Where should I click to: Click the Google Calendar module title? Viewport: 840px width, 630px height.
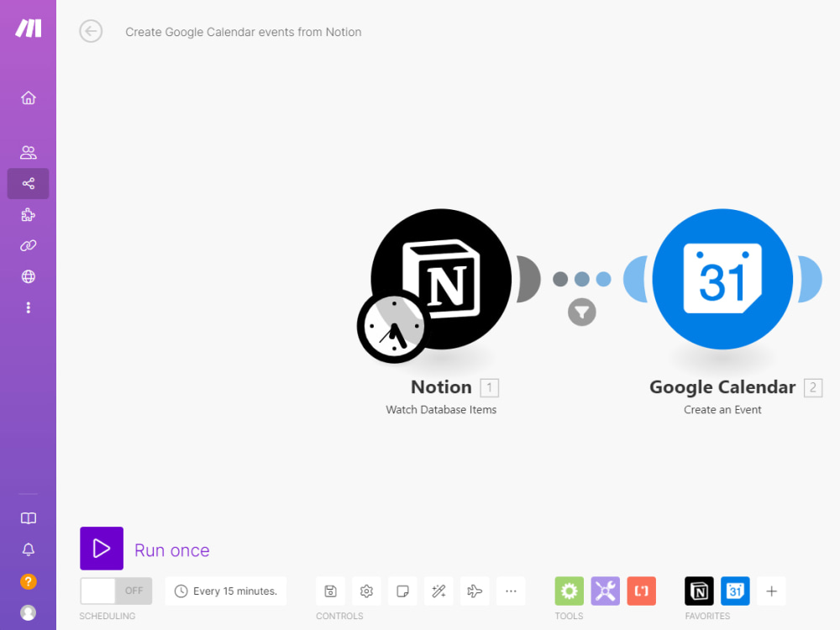(x=722, y=386)
